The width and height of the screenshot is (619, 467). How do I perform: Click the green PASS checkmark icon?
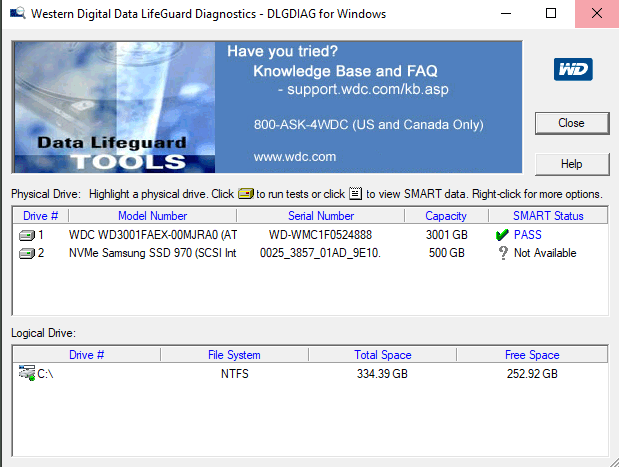pos(502,235)
